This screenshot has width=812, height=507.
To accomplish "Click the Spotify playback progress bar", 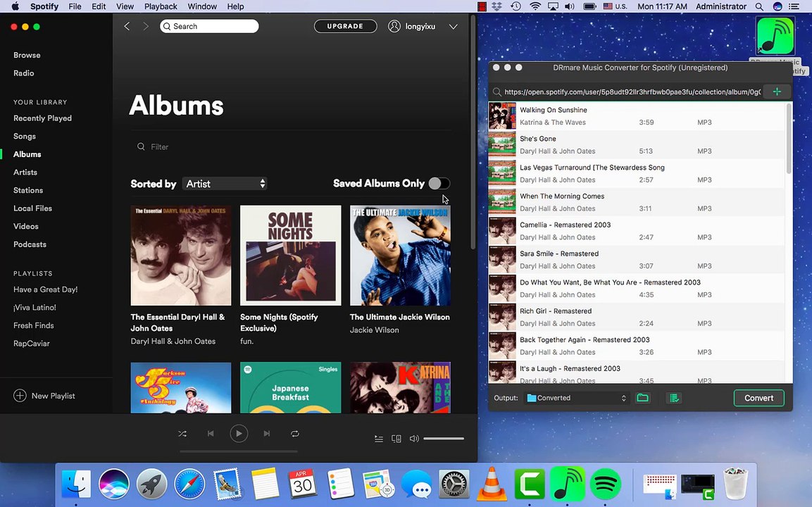I will pyautogui.click(x=239, y=451).
